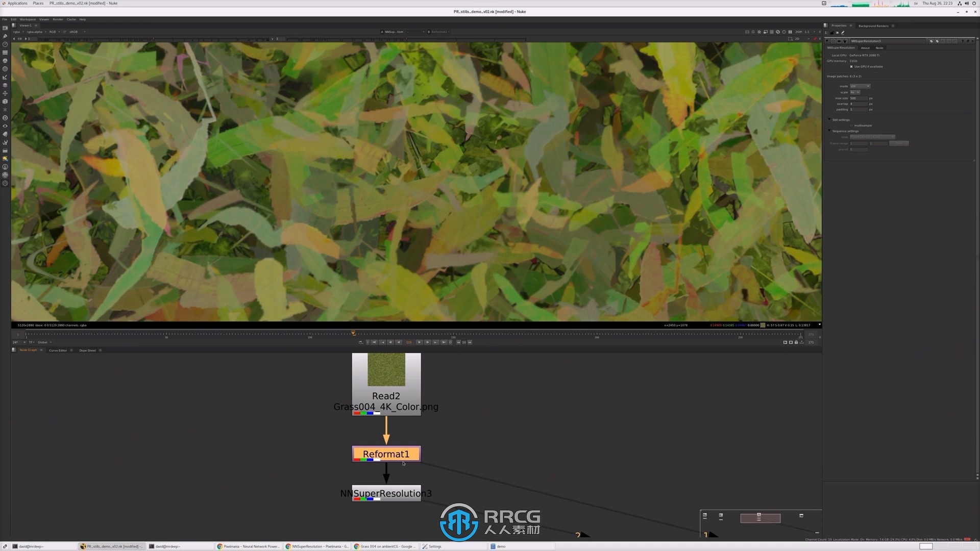Viewport: 980px width, 551px height.
Task: Collapse the Sequence settings group
Action: coord(829,131)
